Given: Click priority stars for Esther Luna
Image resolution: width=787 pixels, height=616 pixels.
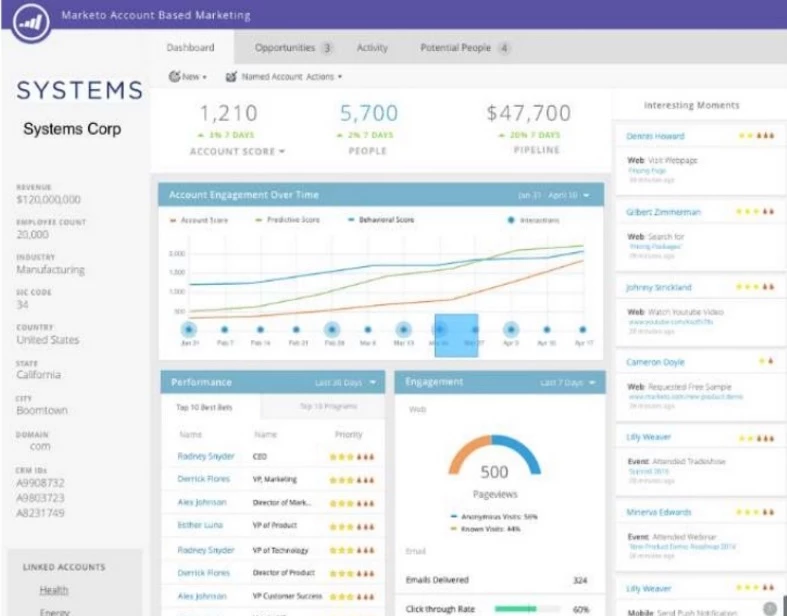Looking at the screenshot, I should (352, 527).
